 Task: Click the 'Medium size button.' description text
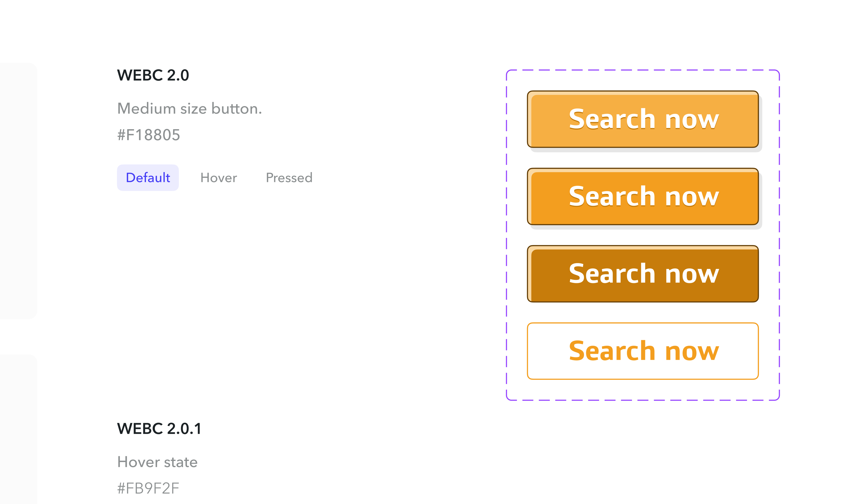pyautogui.click(x=189, y=109)
